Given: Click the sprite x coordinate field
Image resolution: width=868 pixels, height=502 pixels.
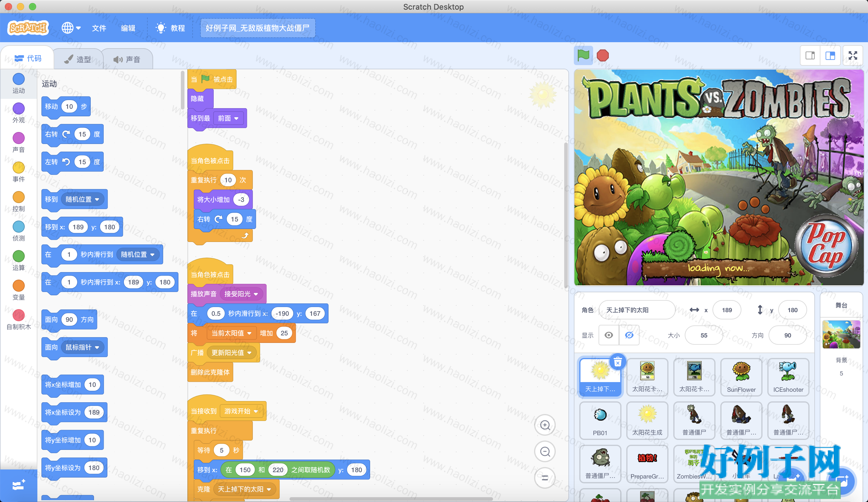Looking at the screenshot, I should tap(727, 310).
